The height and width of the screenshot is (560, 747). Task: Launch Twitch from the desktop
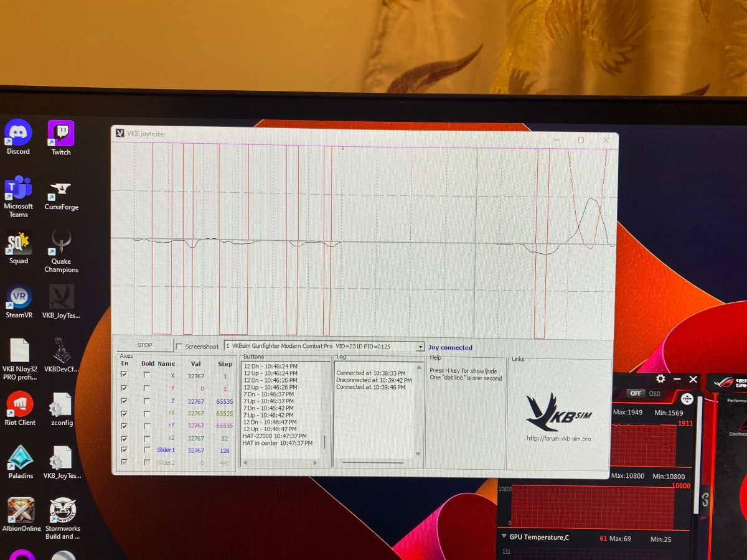tap(61, 134)
